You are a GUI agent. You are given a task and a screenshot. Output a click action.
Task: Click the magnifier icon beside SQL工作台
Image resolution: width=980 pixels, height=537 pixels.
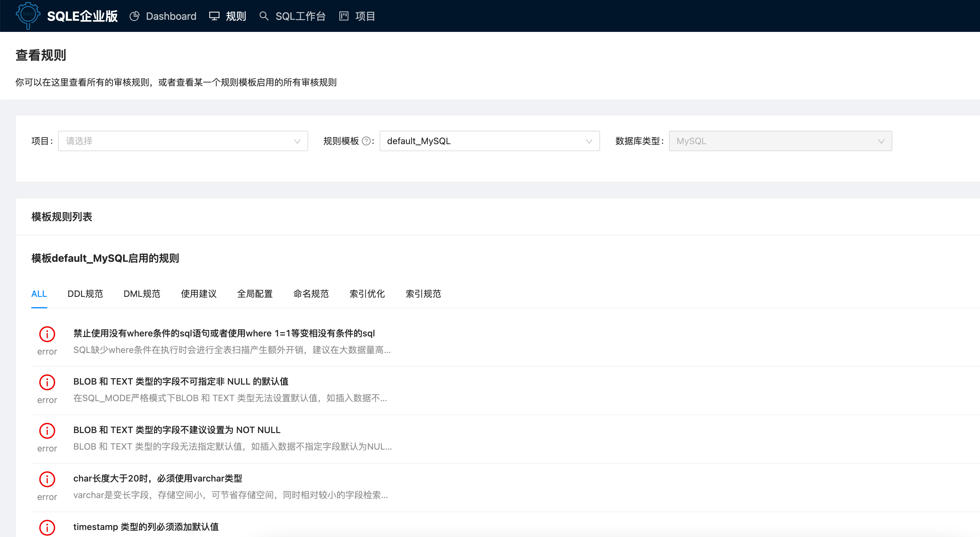pyautogui.click(x=264, y=16)
